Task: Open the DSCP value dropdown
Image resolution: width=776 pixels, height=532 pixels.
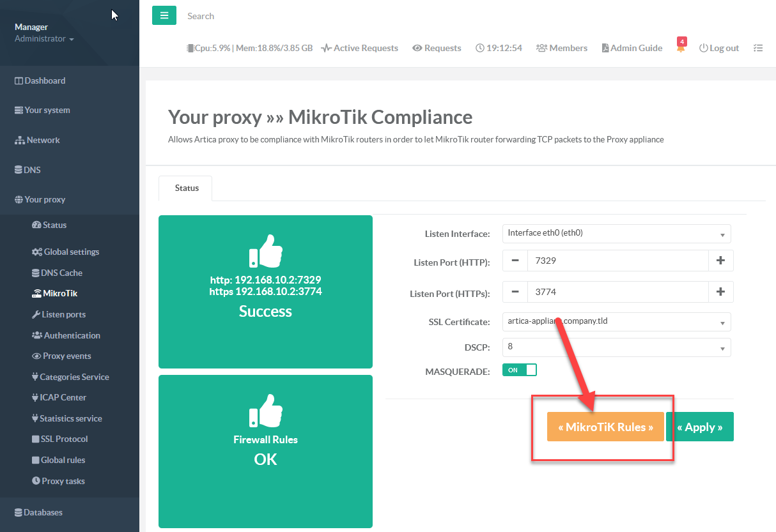Action: [x=616, y=347]
